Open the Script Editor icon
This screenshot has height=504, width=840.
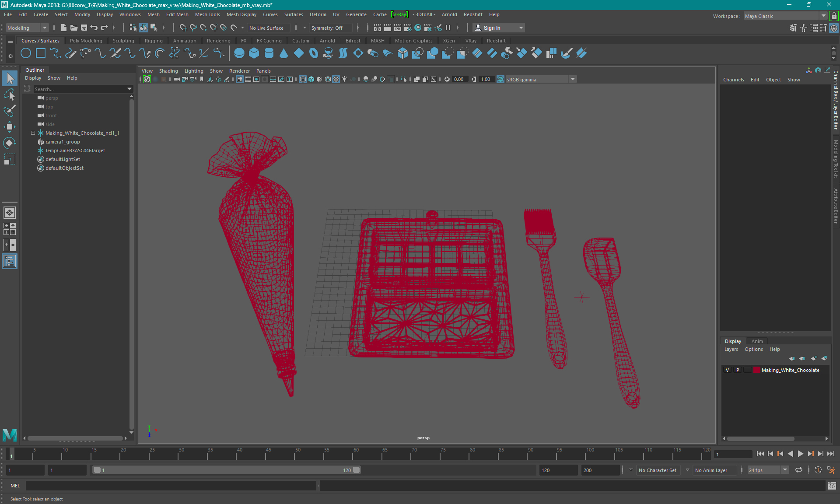(x=832, y=486)
